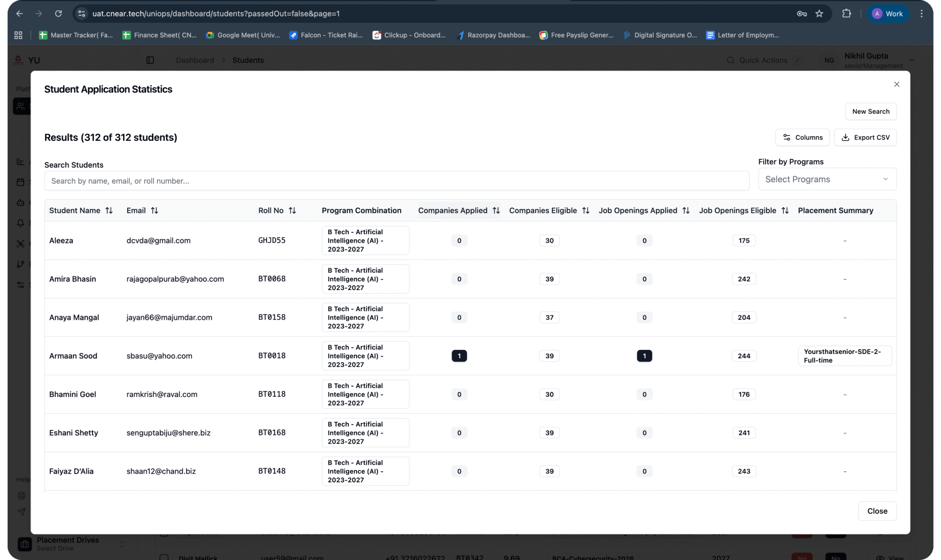Click Close button at bottom
Image resolution: width=941 pixels, height=560 pixels.
(877, 511)
